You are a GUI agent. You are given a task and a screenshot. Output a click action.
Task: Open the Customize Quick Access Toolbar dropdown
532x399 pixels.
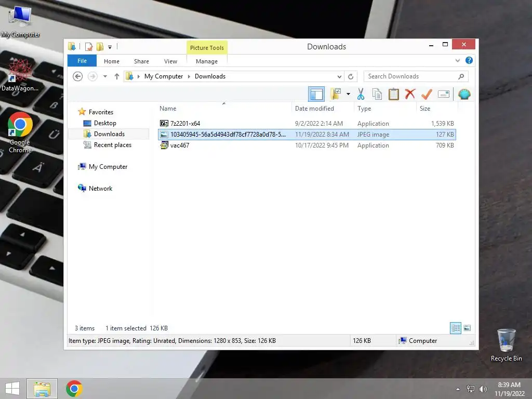tap(110, 47)
